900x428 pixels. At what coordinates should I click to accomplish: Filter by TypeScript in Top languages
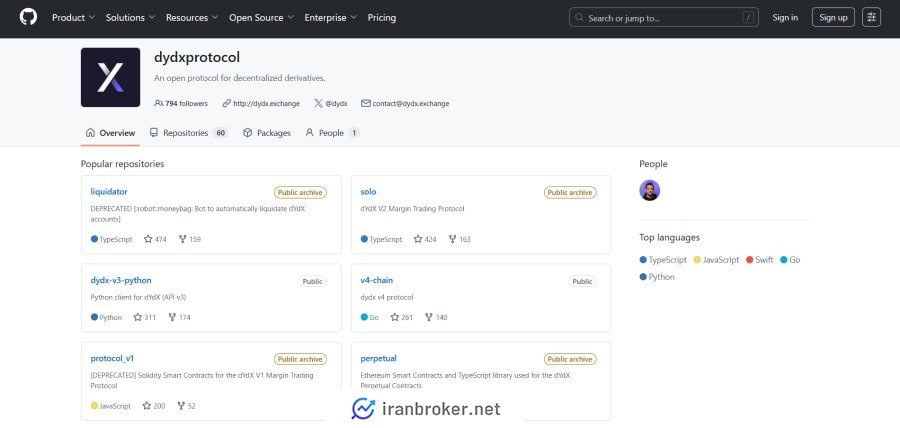[663, 260]
